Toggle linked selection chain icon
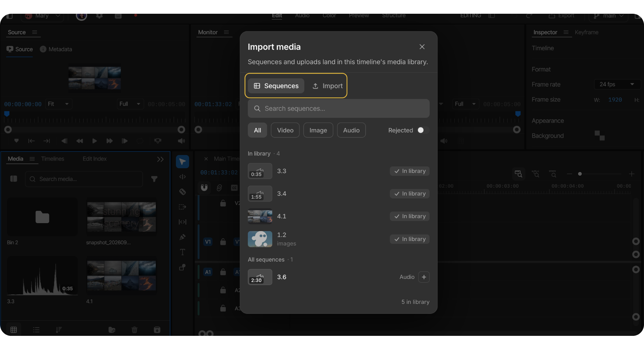 coord(219,188)
